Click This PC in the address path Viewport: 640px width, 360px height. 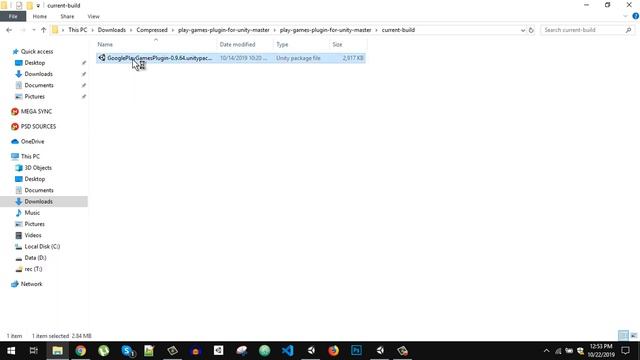point(78,30)
